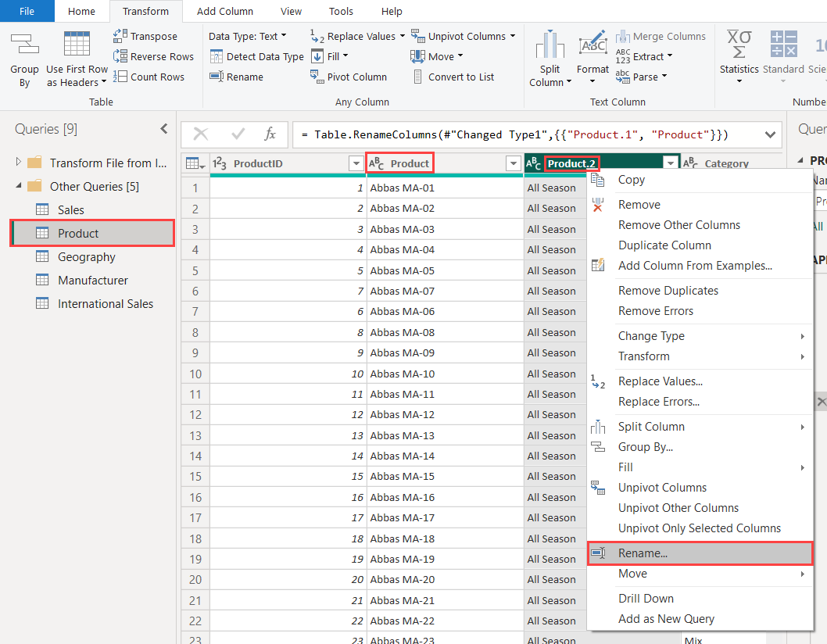Expand the formula bar with chevron
827x644 pixels.
pos(770,134)
